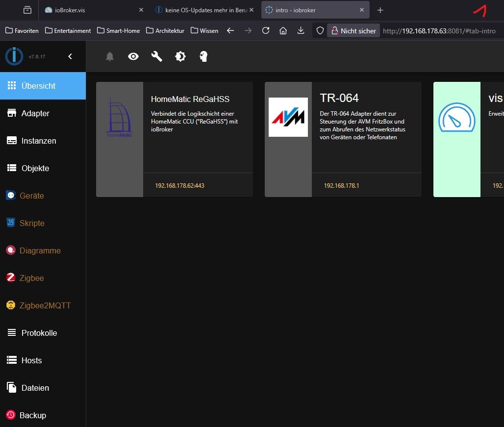This screenshot has height=427, width=504.
Task: Open the Smart-Home bookmarks folder
Action: [118, 30]
